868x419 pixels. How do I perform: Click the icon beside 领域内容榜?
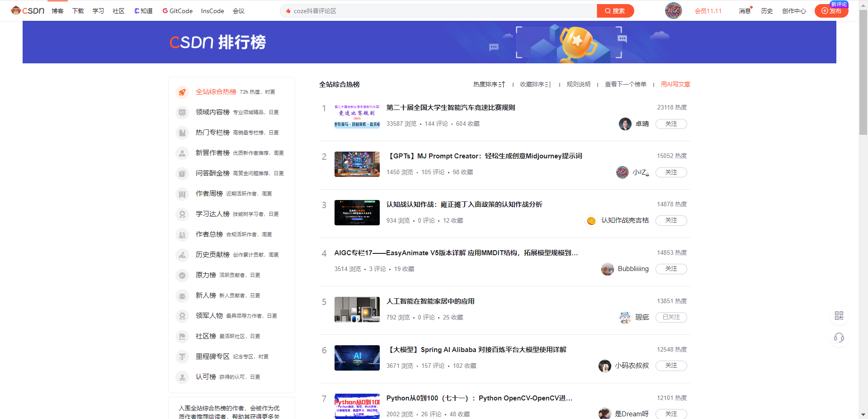[182, 112]
